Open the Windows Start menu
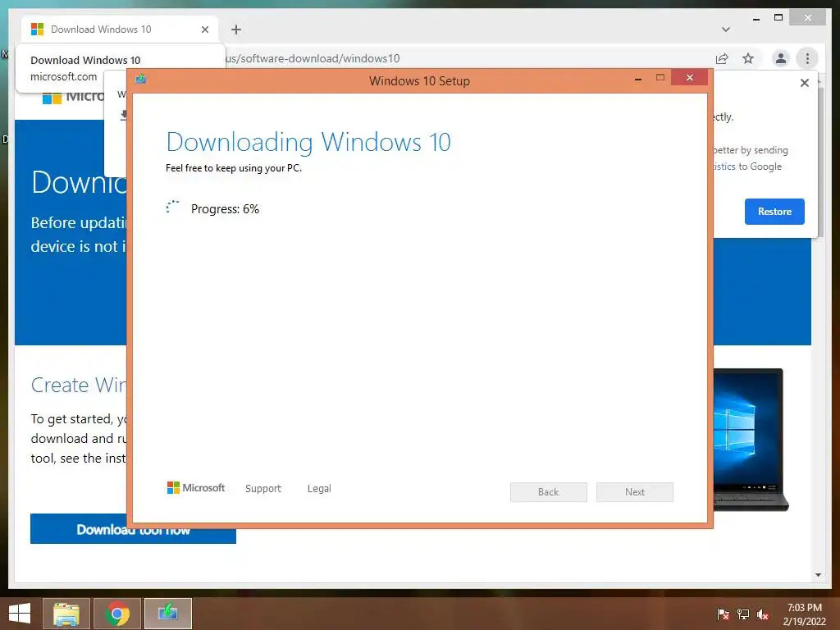 [20, 614]
